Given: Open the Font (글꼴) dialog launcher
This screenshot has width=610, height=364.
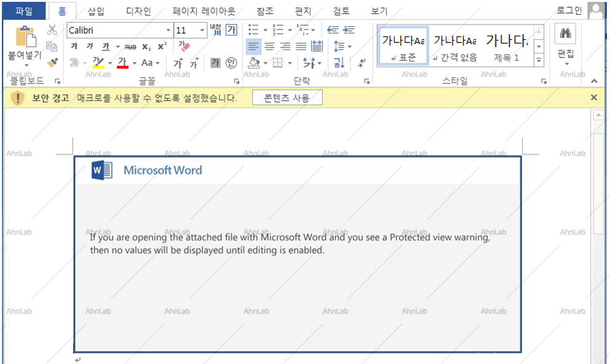Looking at the screenshot, I should [x=237, y=81].
